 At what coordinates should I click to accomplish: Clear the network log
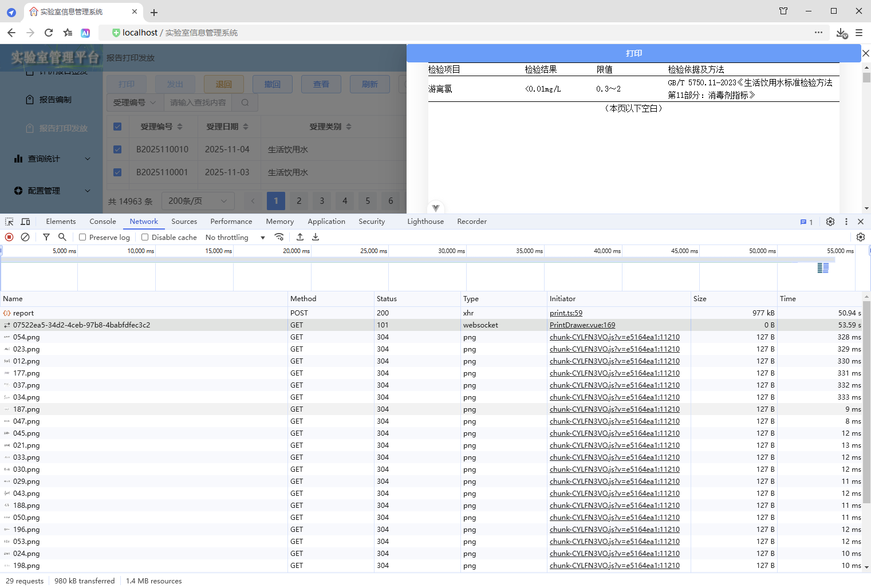tap(25, 237)
